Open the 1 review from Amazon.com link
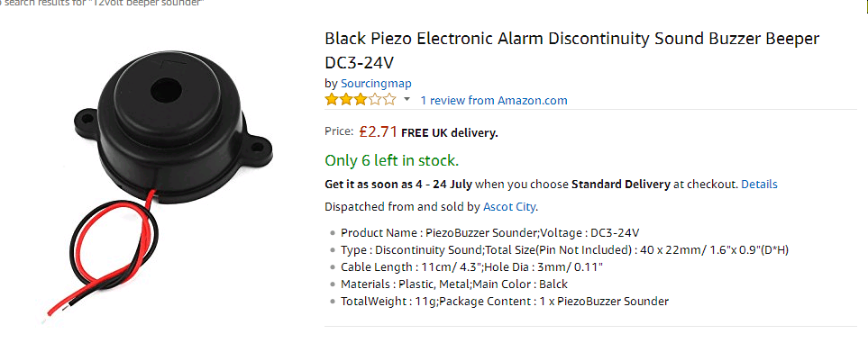The height and width of the screenshot is (343, 868). coord(494,100)
